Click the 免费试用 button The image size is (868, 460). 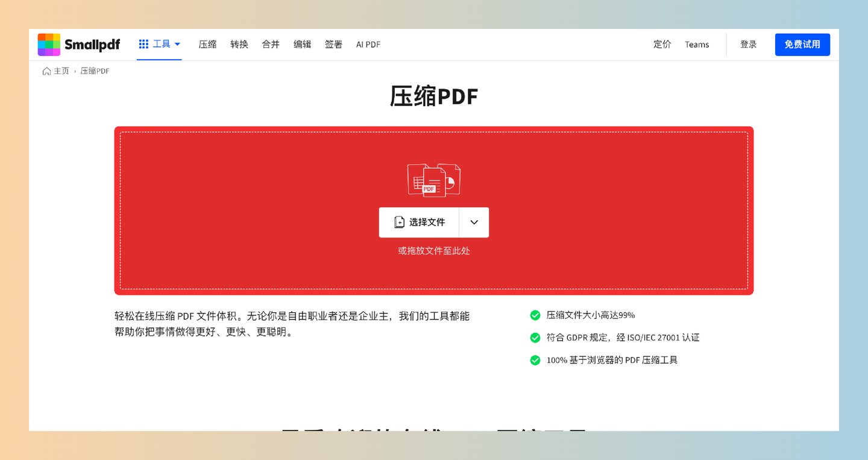(802, 44)
